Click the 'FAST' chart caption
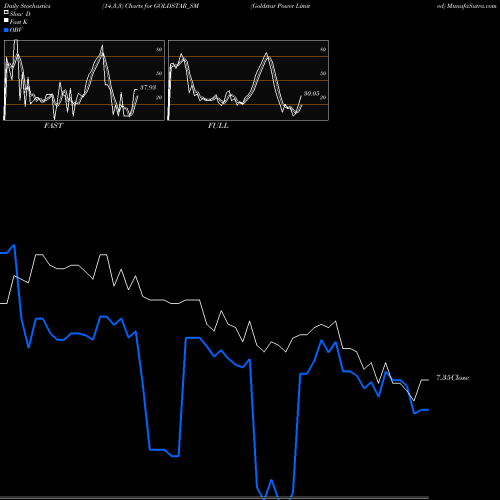Image resolution: width=500 pixels, height=500 pixels. pos(54,126)
